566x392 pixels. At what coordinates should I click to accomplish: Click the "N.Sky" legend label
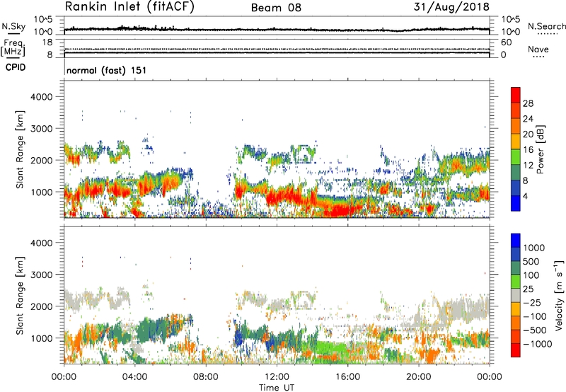point(13,26)
